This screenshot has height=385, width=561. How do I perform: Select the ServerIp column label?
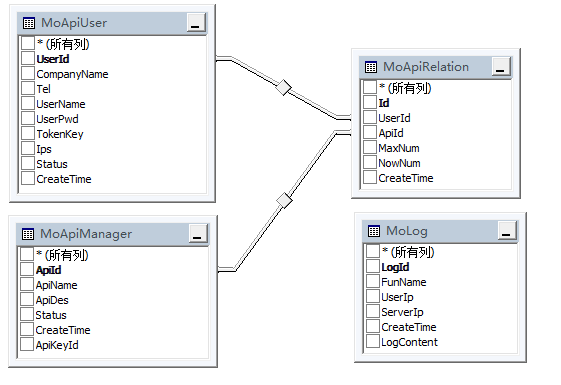click(x=402, y=312)
